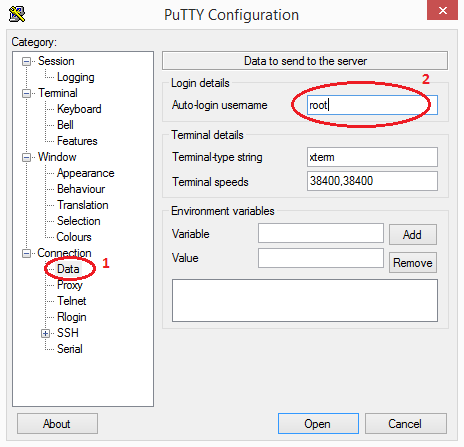Select the Window category
Viewport: 464px width, 447px height.
(x=57, y=157)
